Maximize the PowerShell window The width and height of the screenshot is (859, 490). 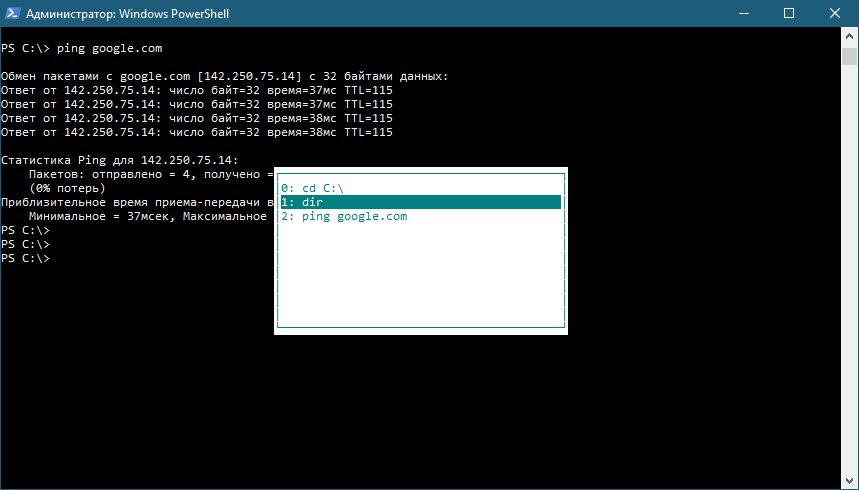[789, 14]
